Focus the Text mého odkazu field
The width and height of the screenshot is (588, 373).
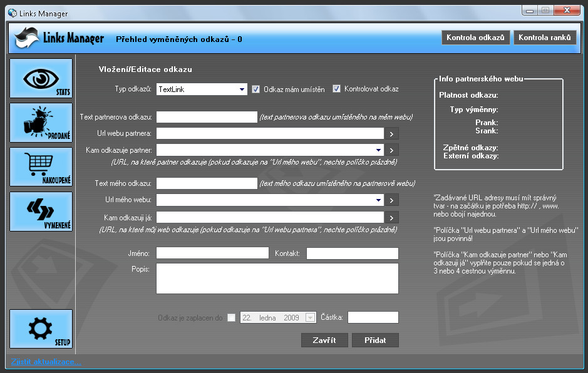point(207,184)
